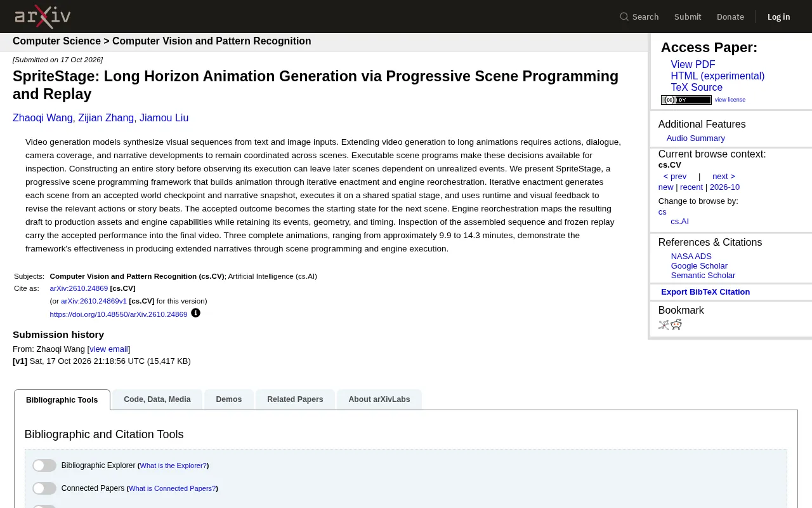Click Export BibTeX Citation
The image size is (812, 508).
pos(705,292)
